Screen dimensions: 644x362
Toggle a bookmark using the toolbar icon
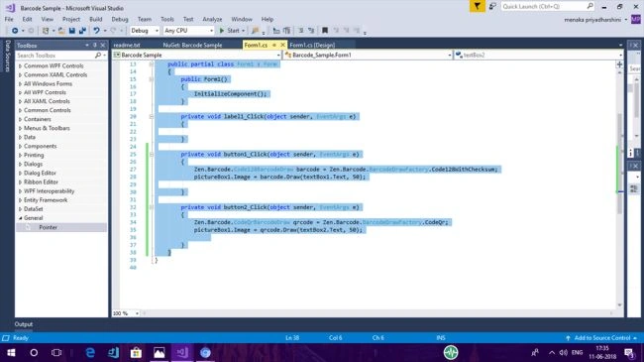(325, 31)
